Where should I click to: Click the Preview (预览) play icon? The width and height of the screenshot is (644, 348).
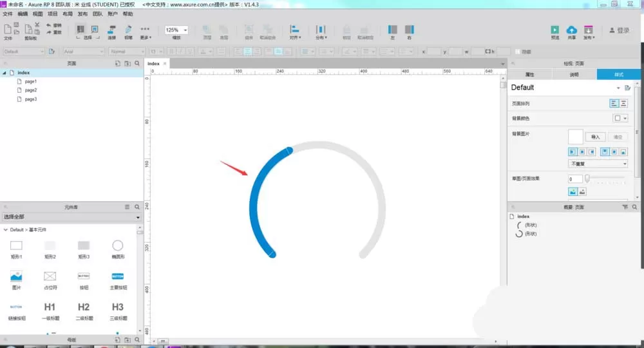pos(555,30)
